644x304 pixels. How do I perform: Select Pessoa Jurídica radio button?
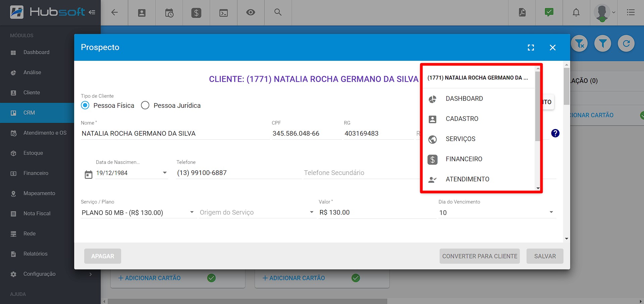[x=145, y=105]
